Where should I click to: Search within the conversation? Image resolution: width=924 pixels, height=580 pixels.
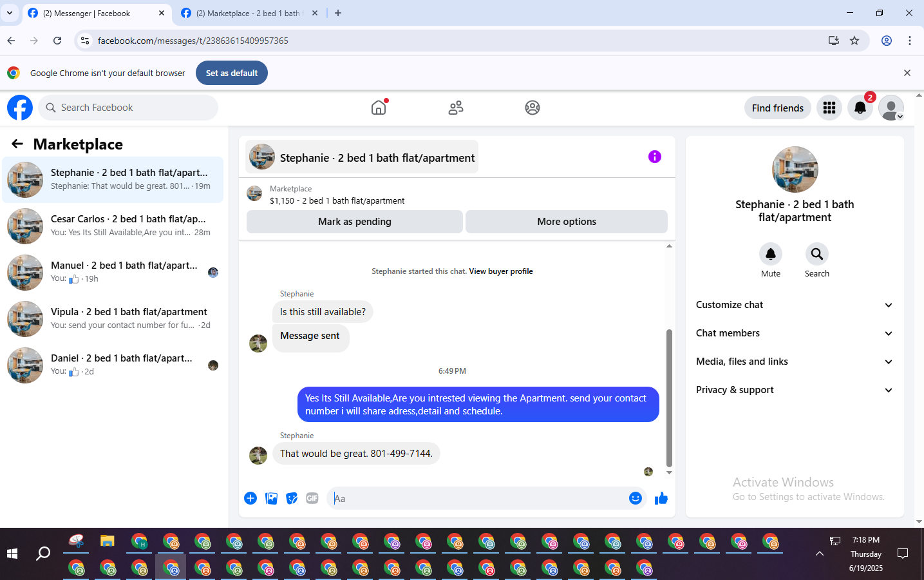[x=817, y=254]
